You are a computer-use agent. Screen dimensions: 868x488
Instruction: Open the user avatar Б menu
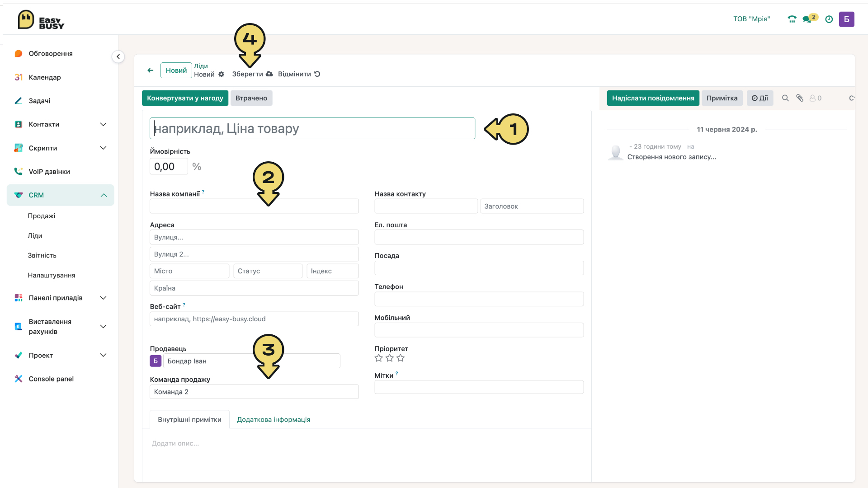point(846,19)
